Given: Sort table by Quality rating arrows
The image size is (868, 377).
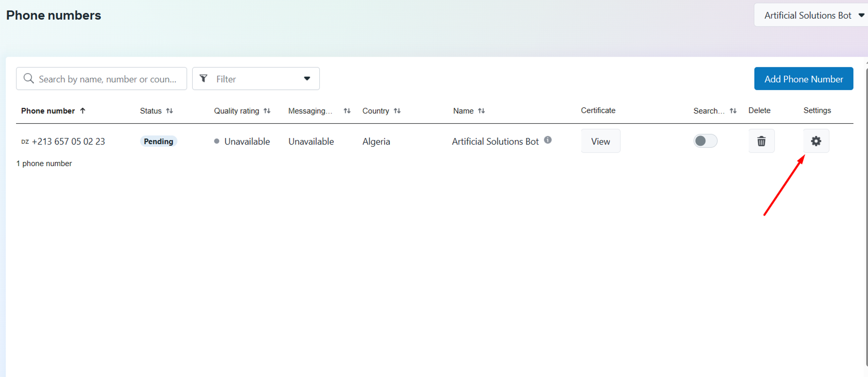Looking at the screenshot, I should [x=267, y=111].
